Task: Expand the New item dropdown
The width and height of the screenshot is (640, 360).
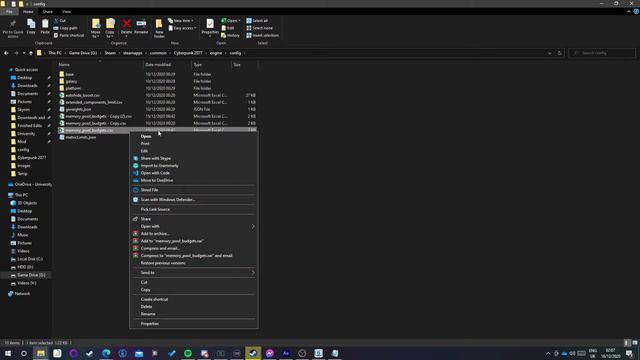Action: (x=181, y=20)
